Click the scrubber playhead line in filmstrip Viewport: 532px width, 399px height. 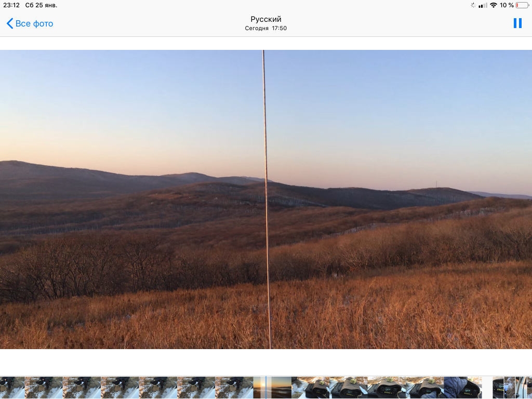click(x=266, y=388)
